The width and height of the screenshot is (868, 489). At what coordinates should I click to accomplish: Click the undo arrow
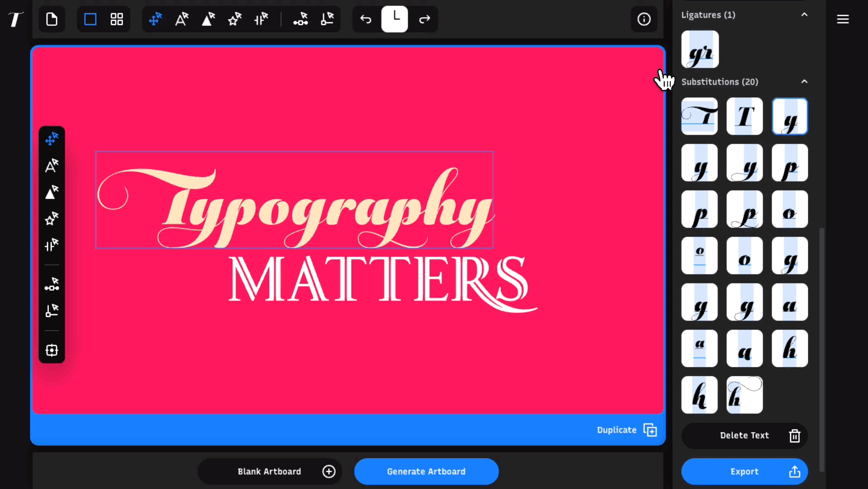[x=365, y=19]
